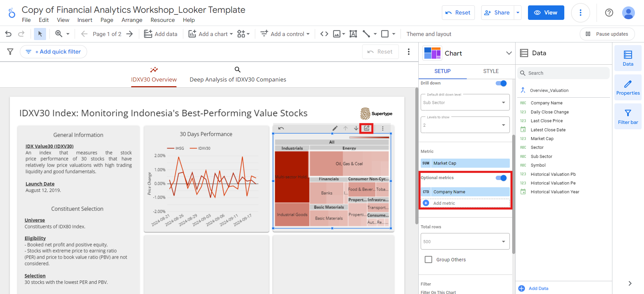Open Deep Analysis of IDXV30 Companies page
Screen dimensions: 644x294
[238, 74]
